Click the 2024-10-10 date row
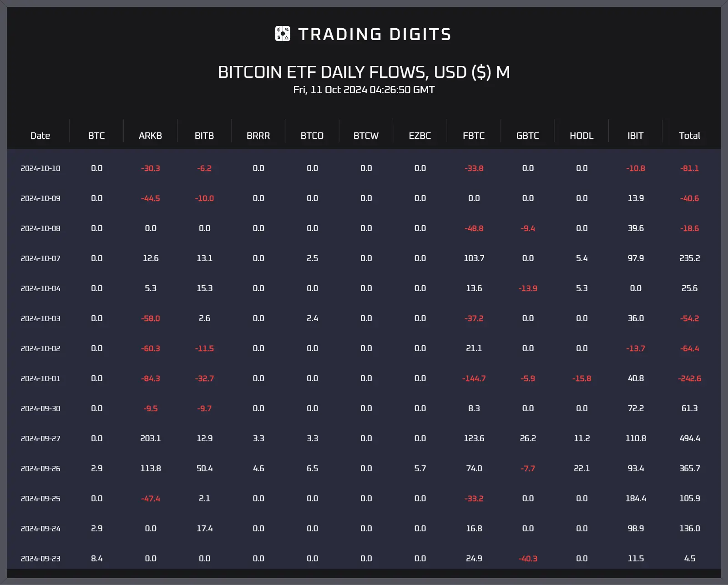The height and width of the screenshot is (585, 728). [x=364, y=168]
